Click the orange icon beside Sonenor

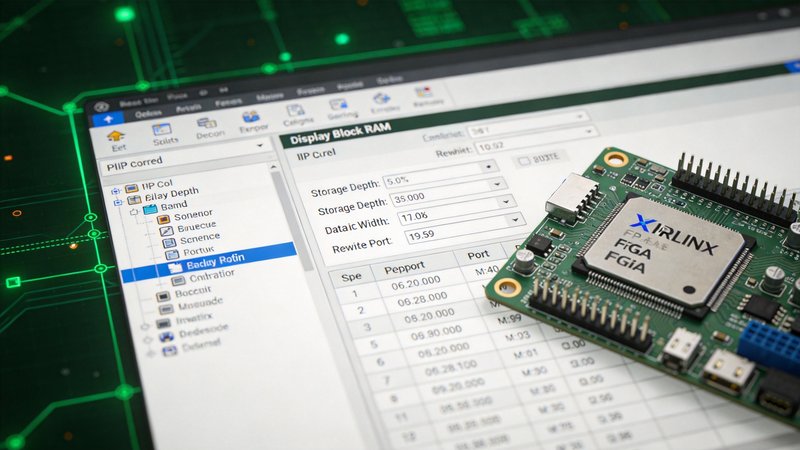coord(163,220)
